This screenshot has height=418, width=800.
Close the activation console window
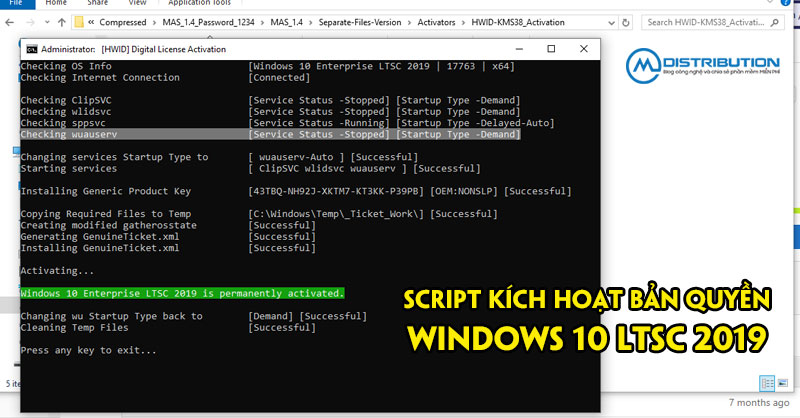[584, 49]
